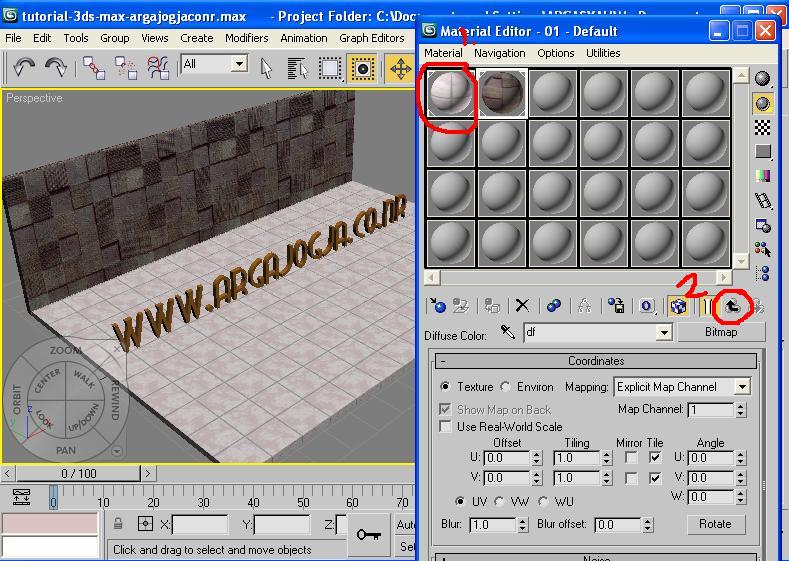The image size is (789, 561).
Task: Open the Graph Editors menu
Action: 371,38
